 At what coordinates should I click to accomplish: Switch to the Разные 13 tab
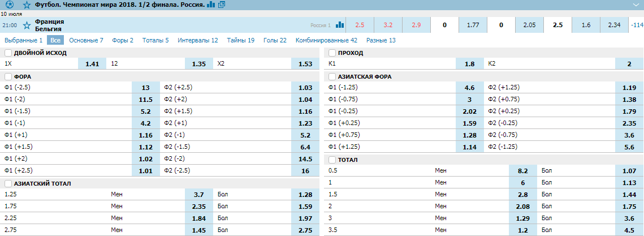pos(381,40)
